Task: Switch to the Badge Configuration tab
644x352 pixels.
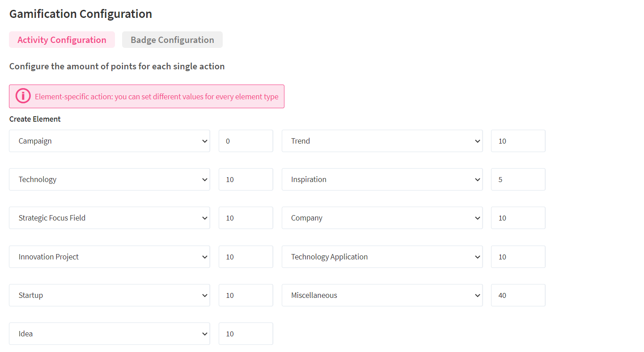Action: pyautogui.click(x=172, y=40)
